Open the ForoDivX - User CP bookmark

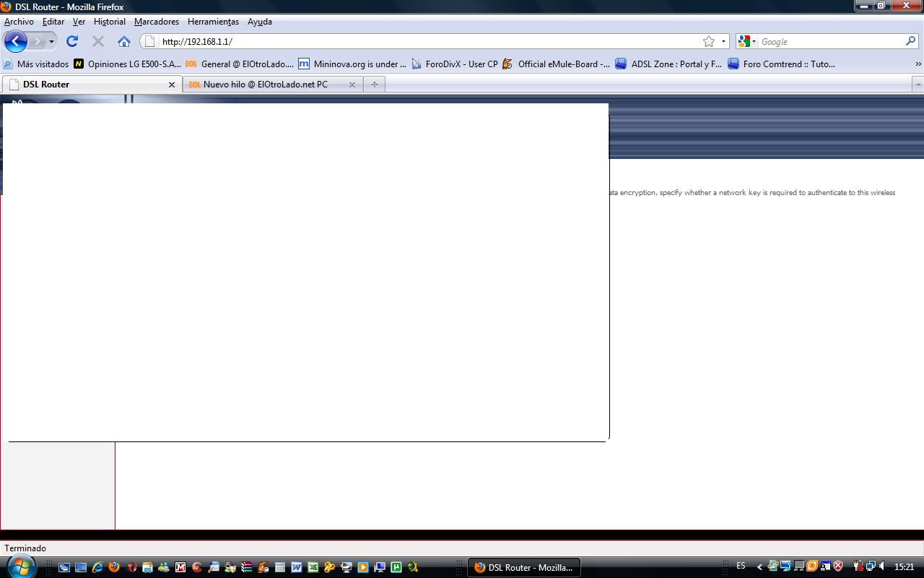coord(454,64)
